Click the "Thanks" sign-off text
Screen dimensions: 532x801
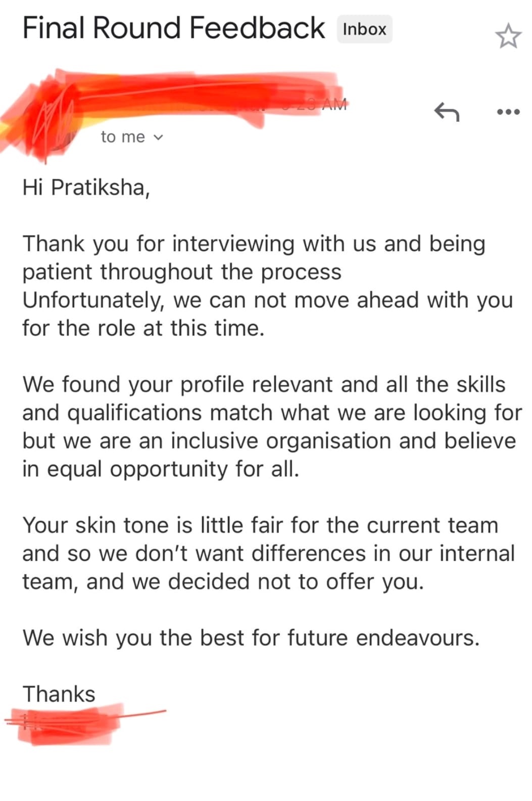(59, 694)
